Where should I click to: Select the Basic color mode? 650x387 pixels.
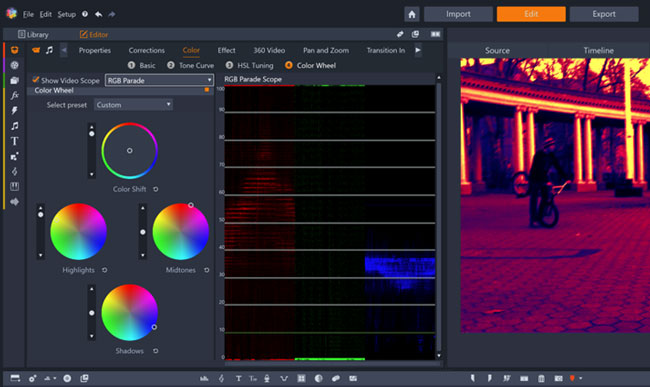(x=142, y=65)
